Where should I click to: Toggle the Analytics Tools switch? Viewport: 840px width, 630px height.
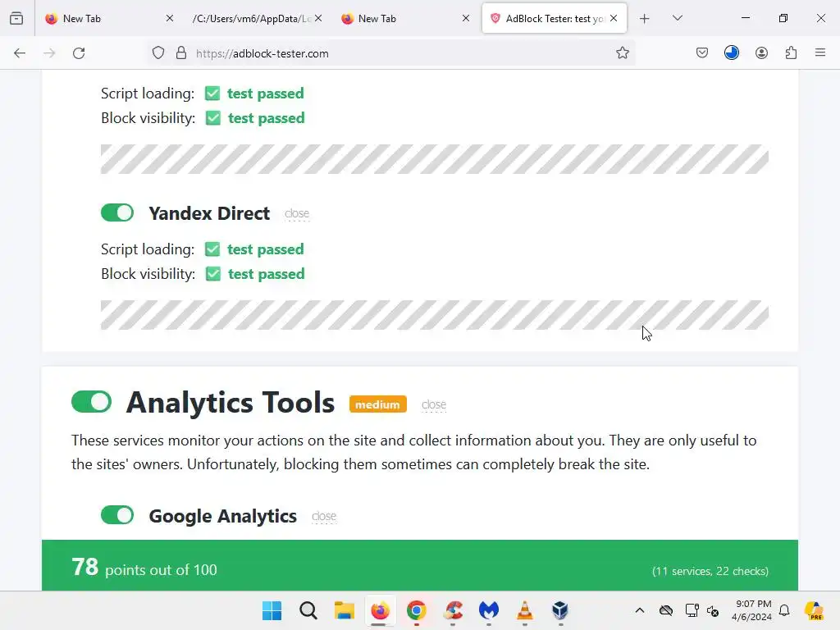pos(91,402)
